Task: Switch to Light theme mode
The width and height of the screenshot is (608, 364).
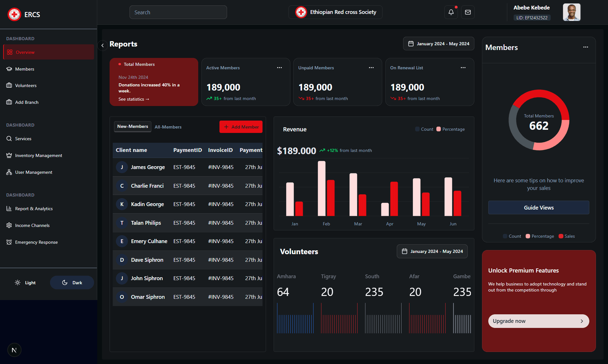Action: pos(25,283)
